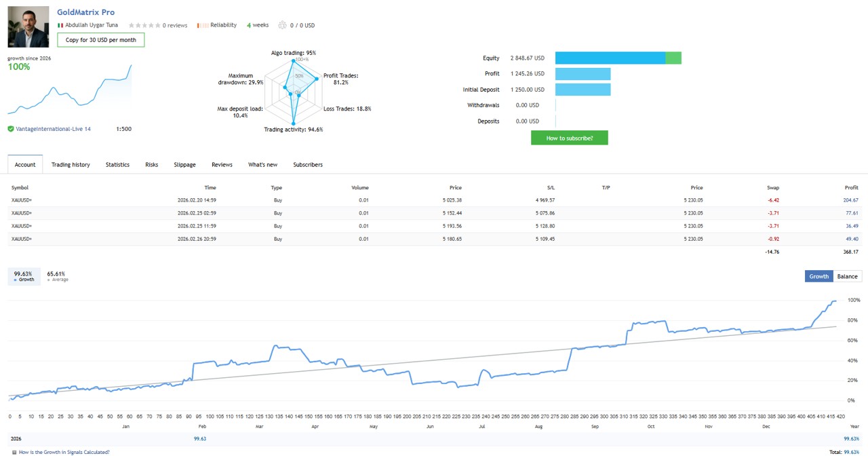Open the Subscribers tab

308,164
